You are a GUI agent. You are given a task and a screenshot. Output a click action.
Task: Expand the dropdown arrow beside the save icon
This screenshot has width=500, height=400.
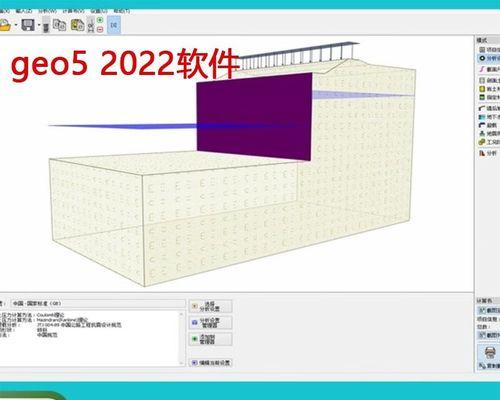tap(39, 25)
